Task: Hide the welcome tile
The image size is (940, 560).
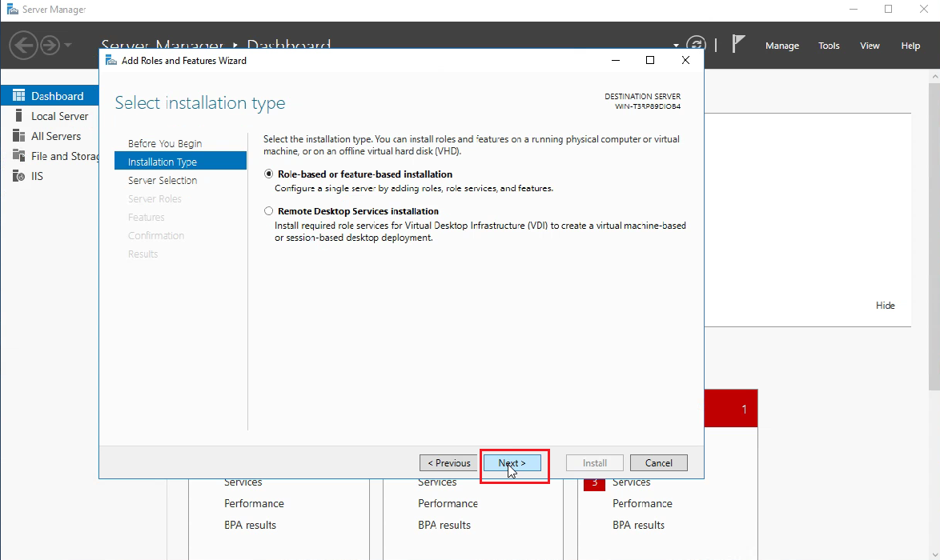Action: click(x=885, y=305)
